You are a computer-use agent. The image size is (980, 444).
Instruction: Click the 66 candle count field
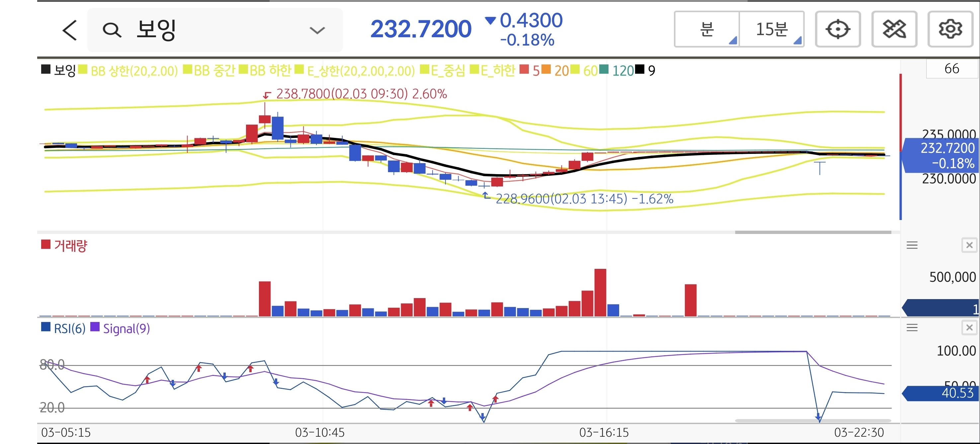click(951, 68)
